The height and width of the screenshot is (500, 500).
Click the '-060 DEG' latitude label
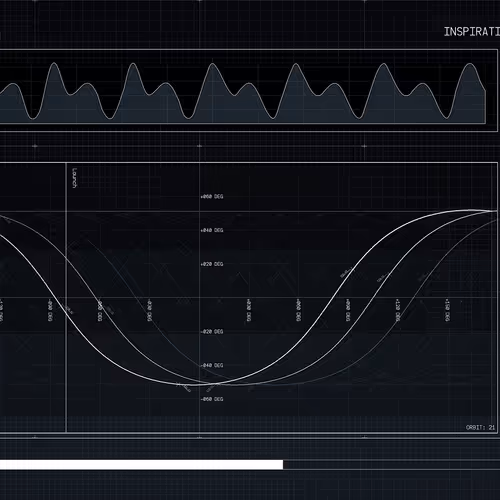point(212,399)
